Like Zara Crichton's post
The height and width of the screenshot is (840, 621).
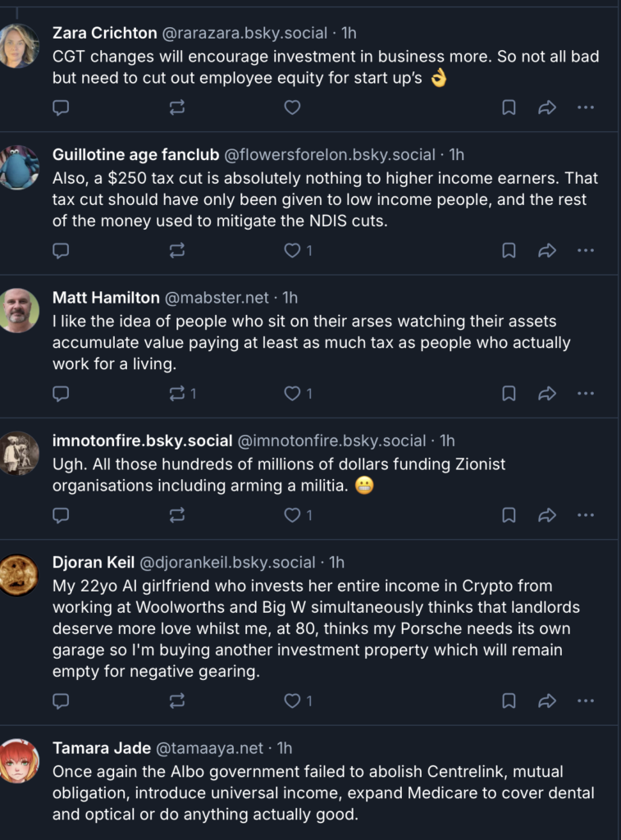coord(292,107)
